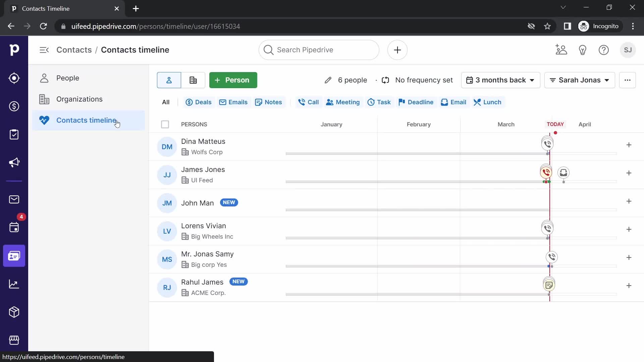Image resolution: width=644 pixels, height=362 pixels.
Task: Open the Organizations section
Action: pyautogui.click(x=79, y=99)
